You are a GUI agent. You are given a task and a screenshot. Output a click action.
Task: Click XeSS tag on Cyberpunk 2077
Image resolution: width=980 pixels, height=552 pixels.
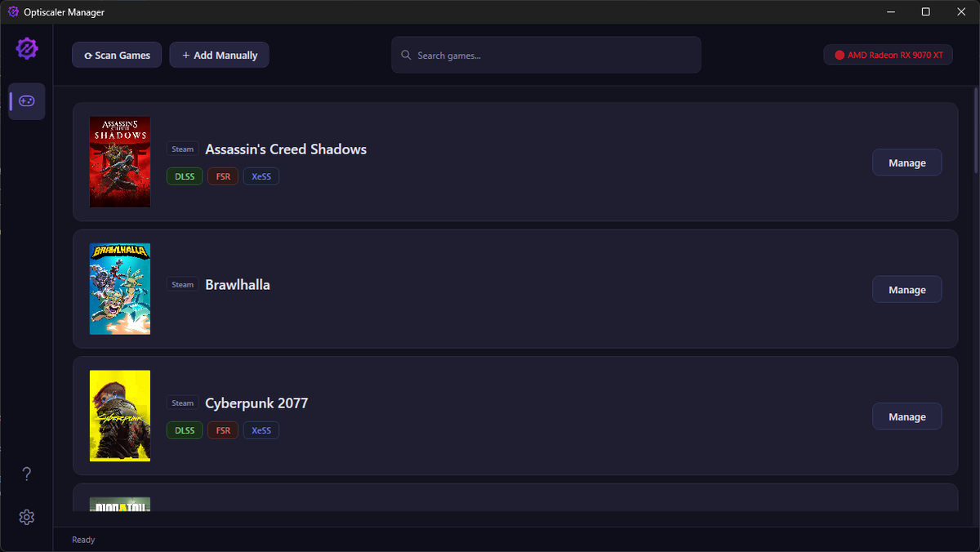pos(261,430)
